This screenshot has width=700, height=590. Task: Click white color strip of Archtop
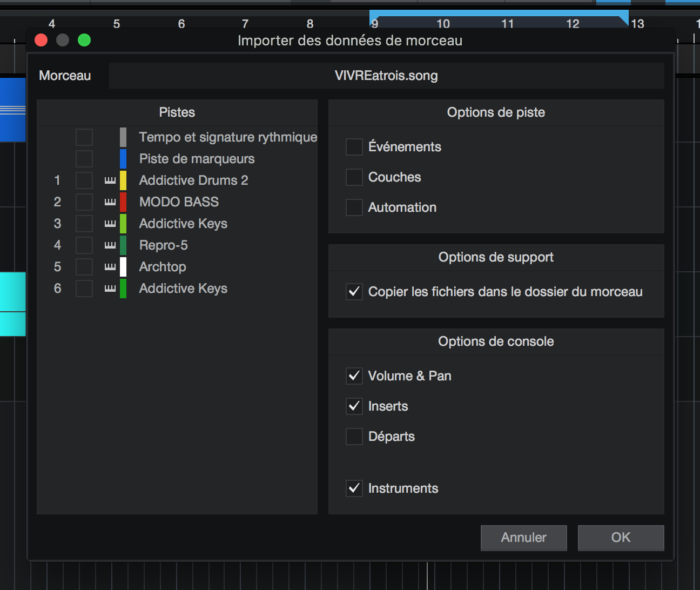tap(123, 267)
